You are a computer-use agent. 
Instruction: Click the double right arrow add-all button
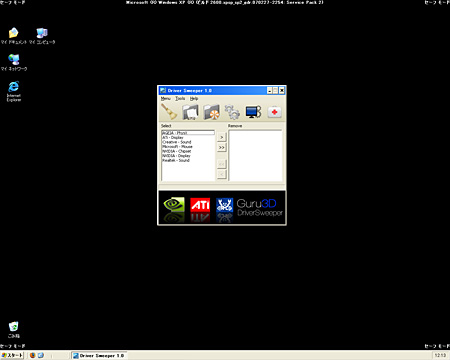222,147
